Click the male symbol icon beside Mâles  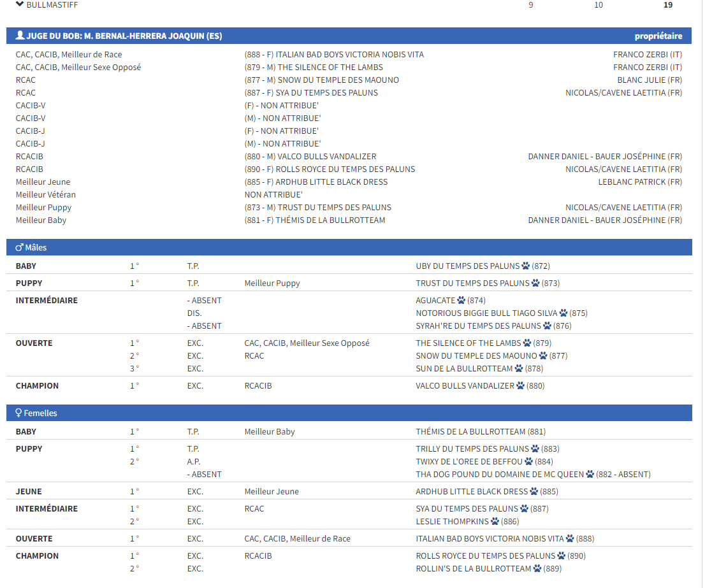coord(19,248)
